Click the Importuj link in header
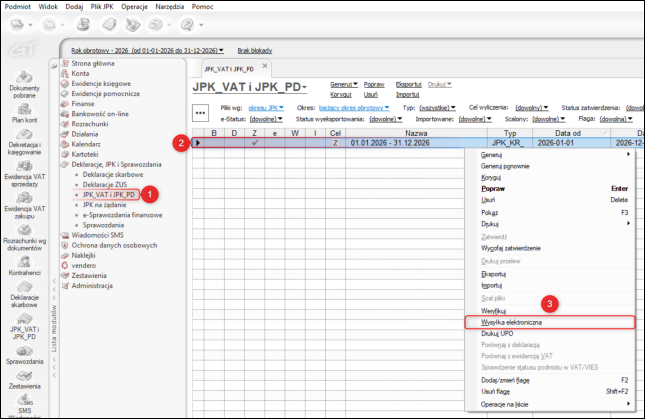Screen dimensions: 645x419 tap(408, 95)
